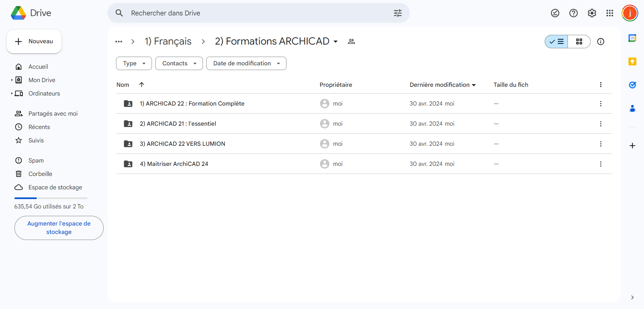Open the Corbeille trash
644x309 pixels.
pos(40,174)
